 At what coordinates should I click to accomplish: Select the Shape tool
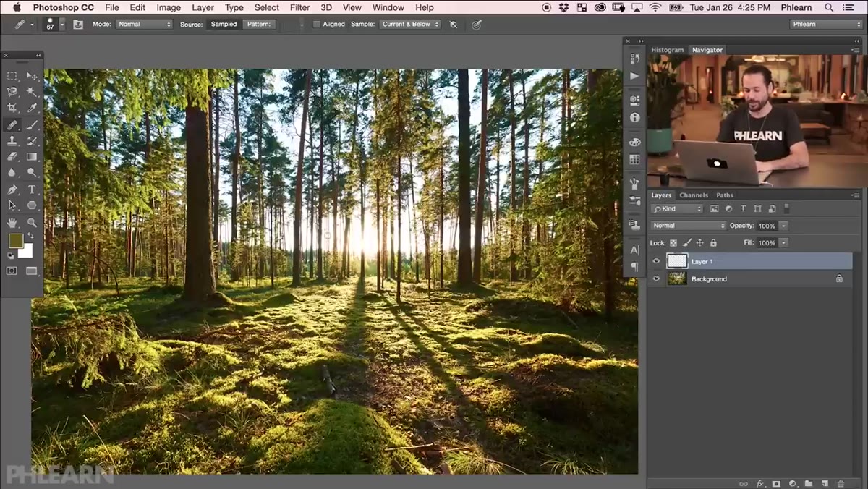(x=32, y=205)
